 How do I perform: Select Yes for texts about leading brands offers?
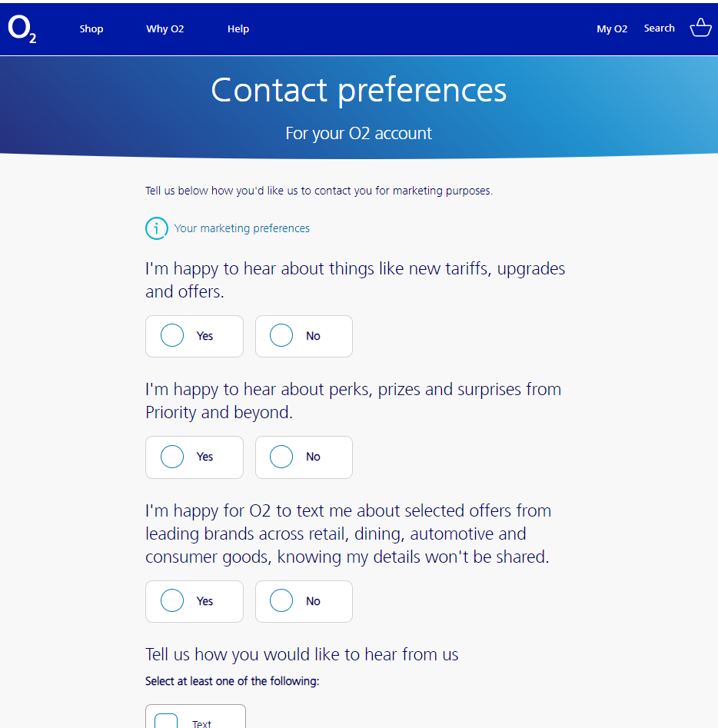pyautogui.click(x=194, y=601)
